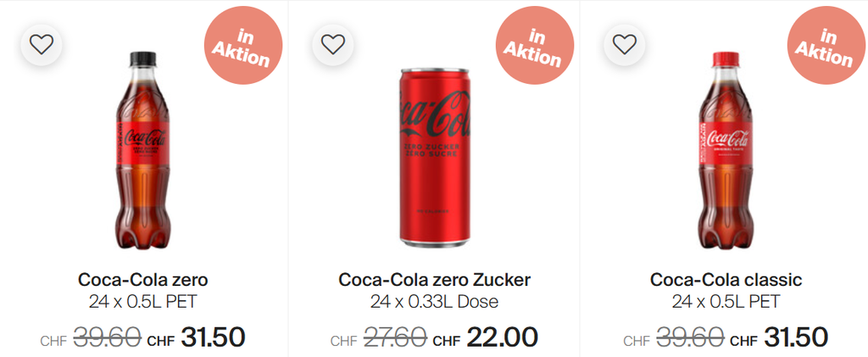This screenshot has height=357, width=868.
Task: Click crossed-out 39.60 price for Coca-Cola classic
Action: coord(687,338)
